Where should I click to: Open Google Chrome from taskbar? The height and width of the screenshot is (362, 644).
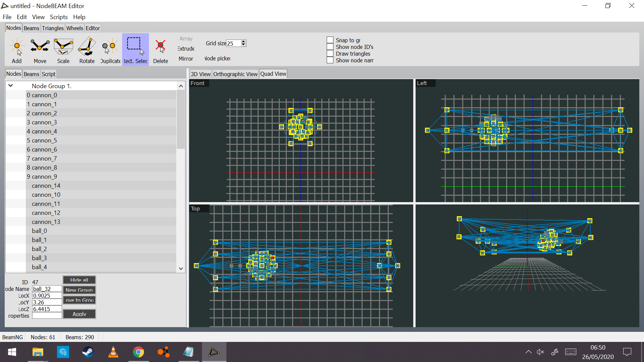[x=138, y=352]
